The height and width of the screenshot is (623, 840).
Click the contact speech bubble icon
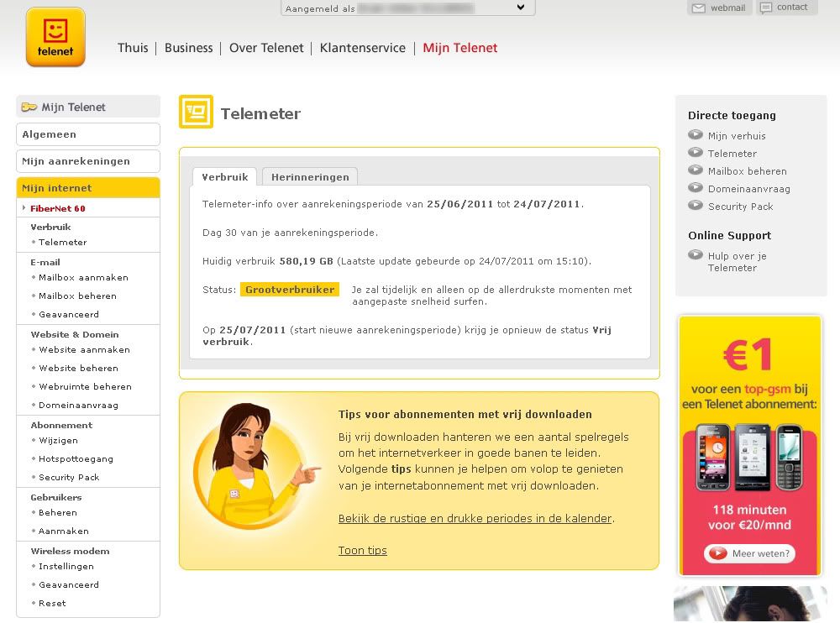pyautogui.click(x=766, y=8)
